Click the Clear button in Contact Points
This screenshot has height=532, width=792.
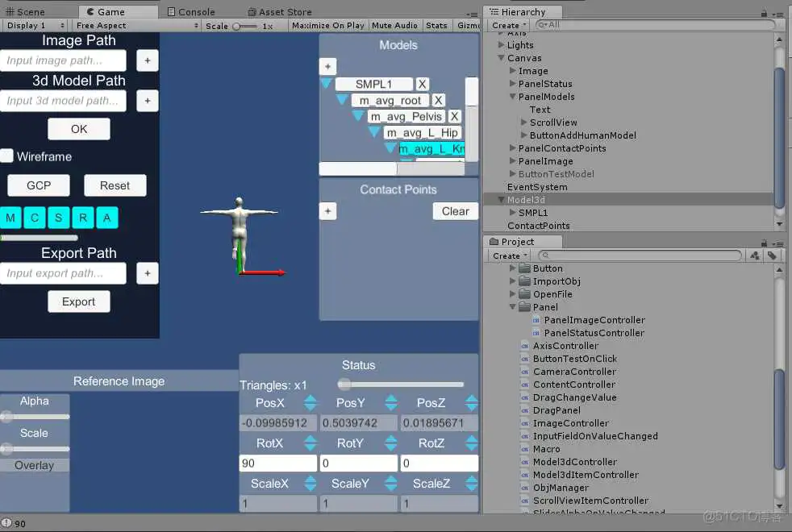point(455,210)
